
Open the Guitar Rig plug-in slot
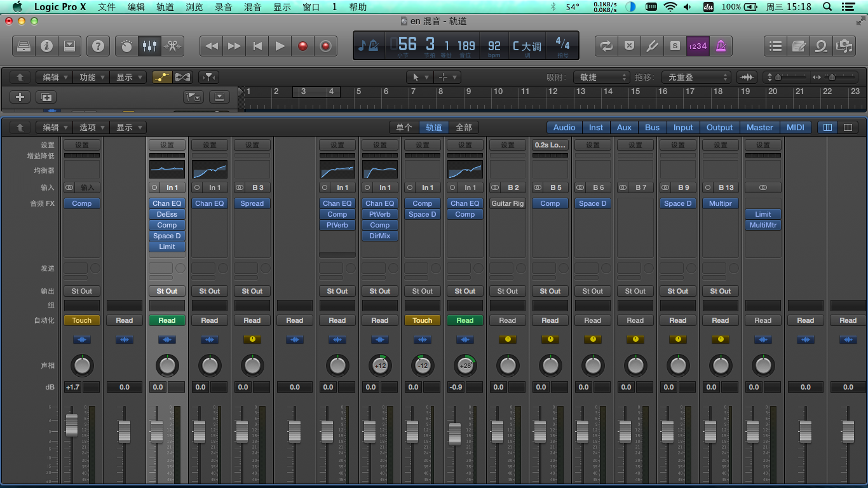pyautogui.click(x=508, y=203)
